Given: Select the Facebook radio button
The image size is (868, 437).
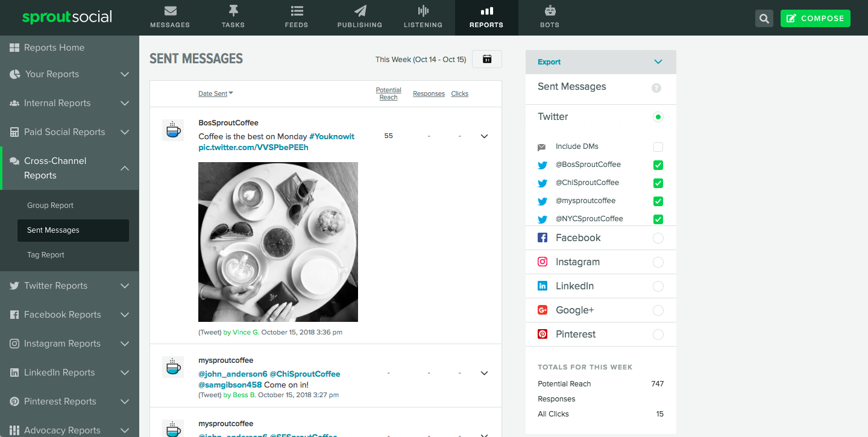Looking at the screenshot, I should click(658, 238).
